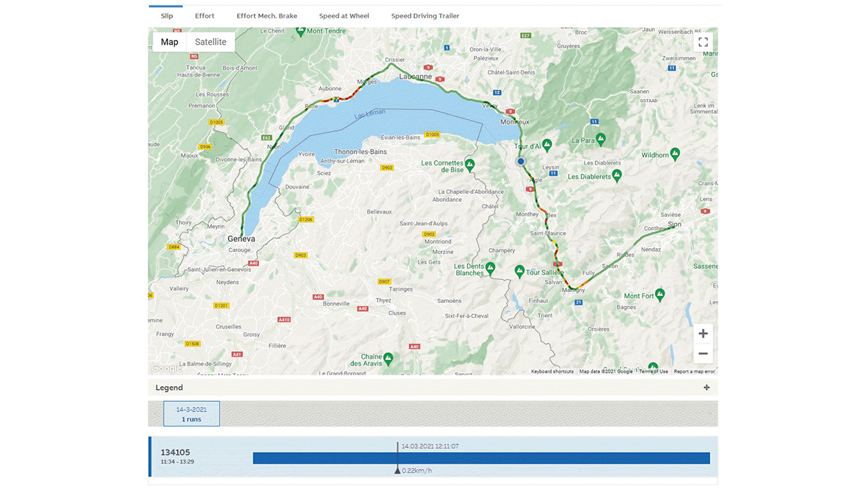Open the Effort tab

[x=205, y=15]
